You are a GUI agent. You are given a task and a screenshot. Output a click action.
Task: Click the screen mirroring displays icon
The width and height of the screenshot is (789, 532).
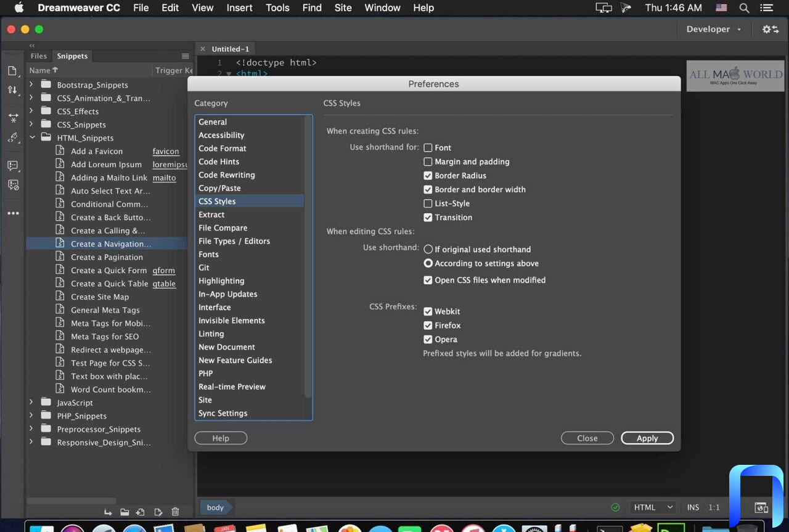tap(603, 8)
